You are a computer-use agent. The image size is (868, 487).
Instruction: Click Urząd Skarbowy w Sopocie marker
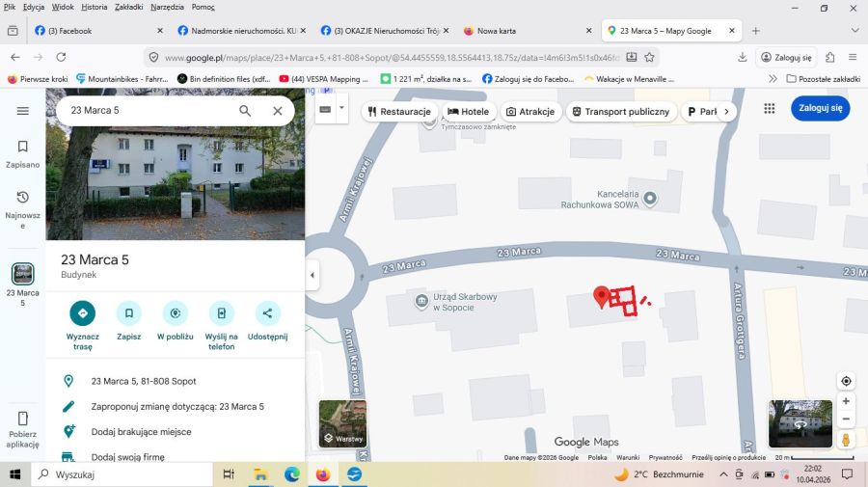tap(421, 302)
